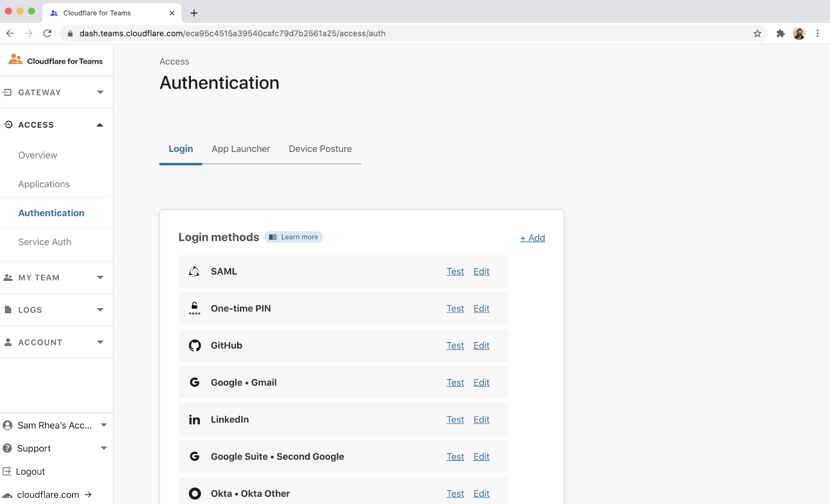Switch to the Login tab
The width and height of the screenshot is (830, 504).
tap(181, 149)
